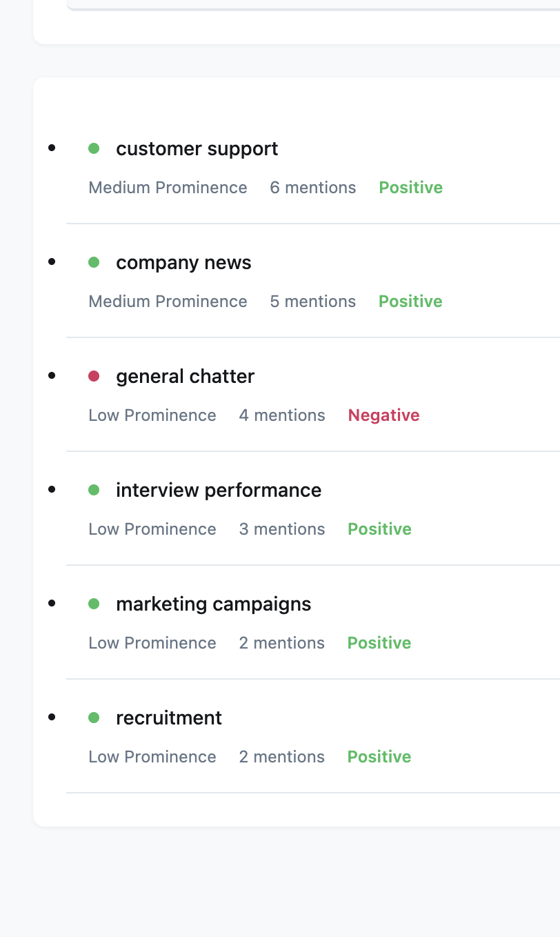The width and height of the screenshot is (560, 937).
Task: Click the Negative sentiment label for general chatter
Action: (383, 415)
